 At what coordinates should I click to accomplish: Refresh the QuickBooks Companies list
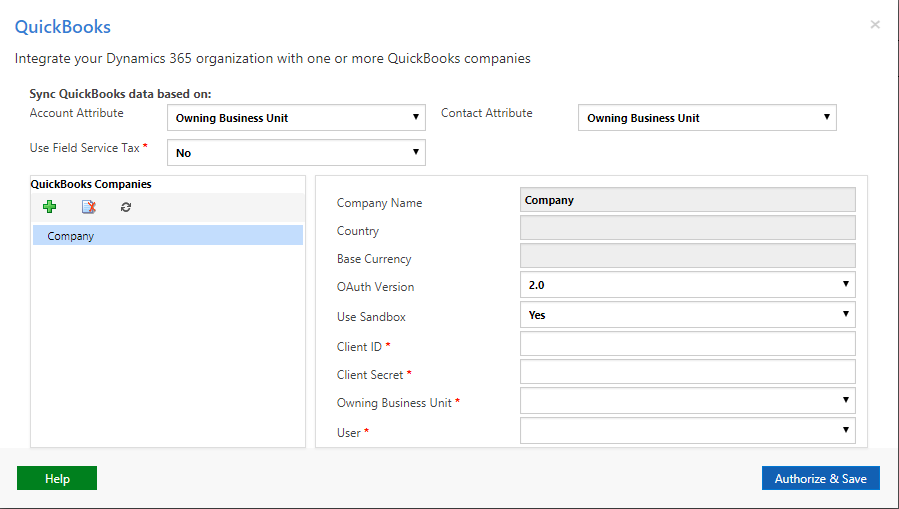tap(126, 207)
